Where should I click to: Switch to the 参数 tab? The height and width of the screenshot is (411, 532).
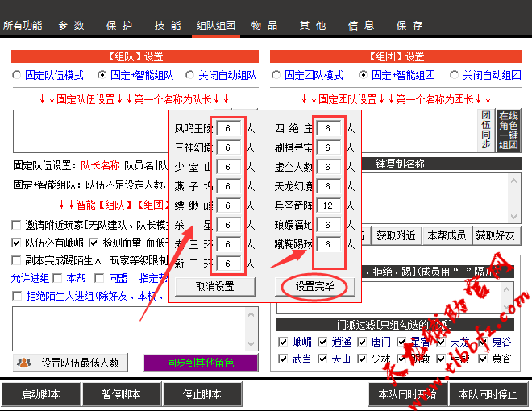(71, 26)
